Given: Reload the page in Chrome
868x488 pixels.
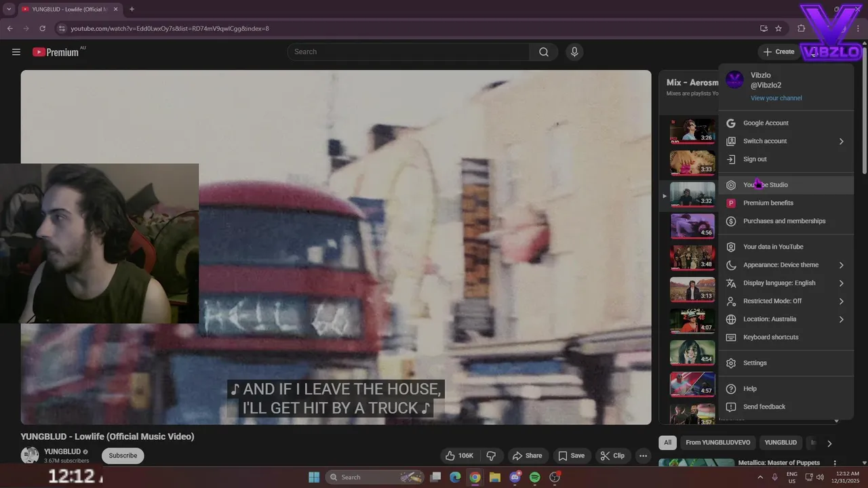Looking at the screenshot, I should point(42,28).
